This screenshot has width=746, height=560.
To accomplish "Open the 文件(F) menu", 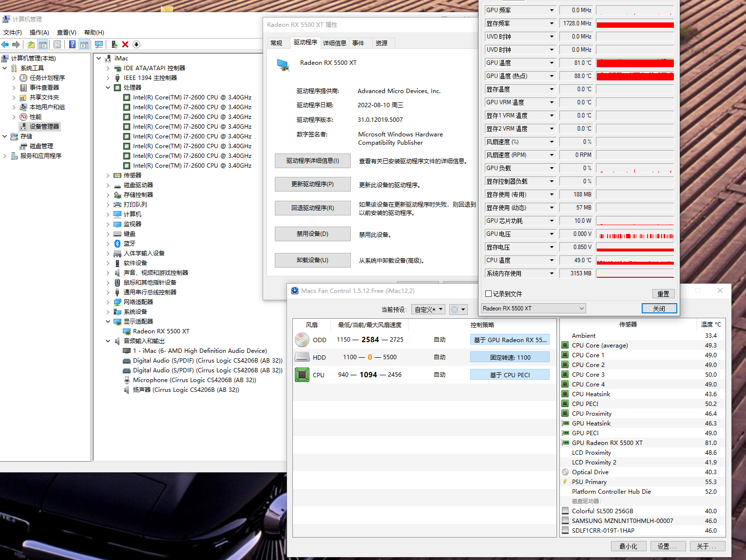I will point(13,33).
